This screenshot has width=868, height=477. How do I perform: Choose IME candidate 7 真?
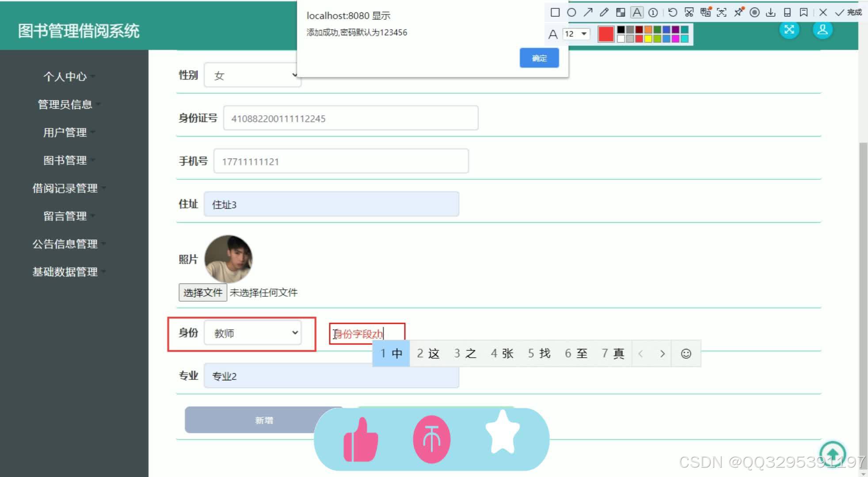613,353
